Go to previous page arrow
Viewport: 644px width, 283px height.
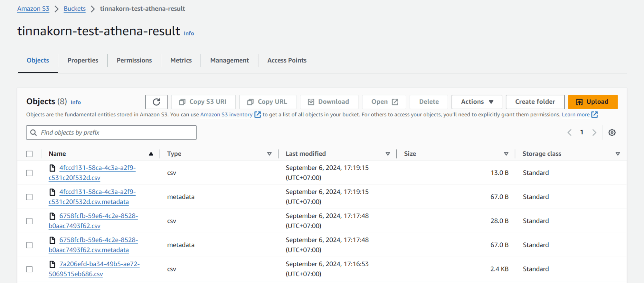pyautogui.click(x=569, y=132)
